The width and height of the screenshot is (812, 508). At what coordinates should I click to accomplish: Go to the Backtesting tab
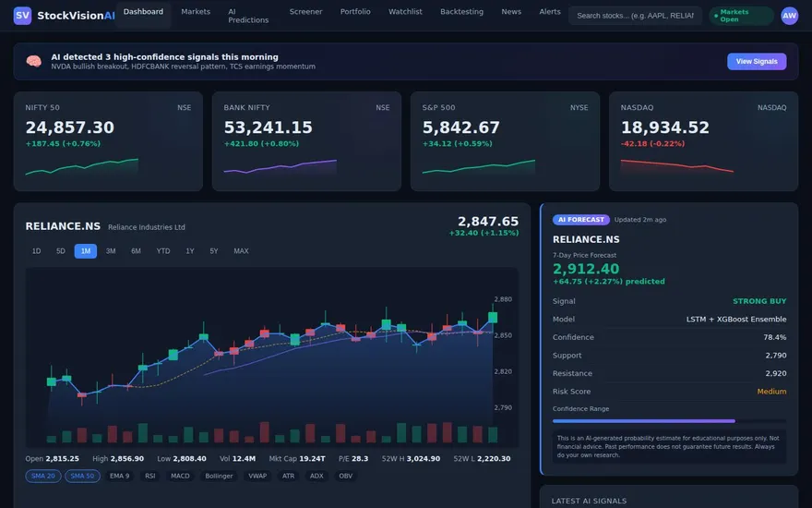[462, 11]
